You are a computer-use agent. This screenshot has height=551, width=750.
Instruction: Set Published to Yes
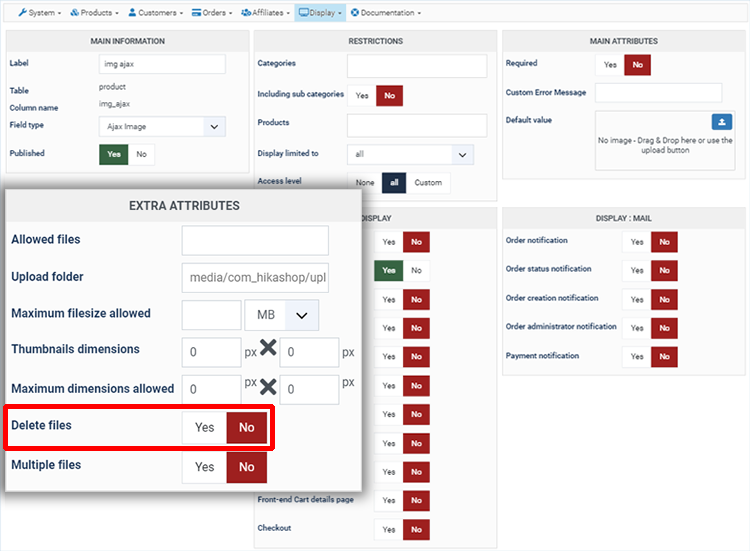tap(114, 154)
